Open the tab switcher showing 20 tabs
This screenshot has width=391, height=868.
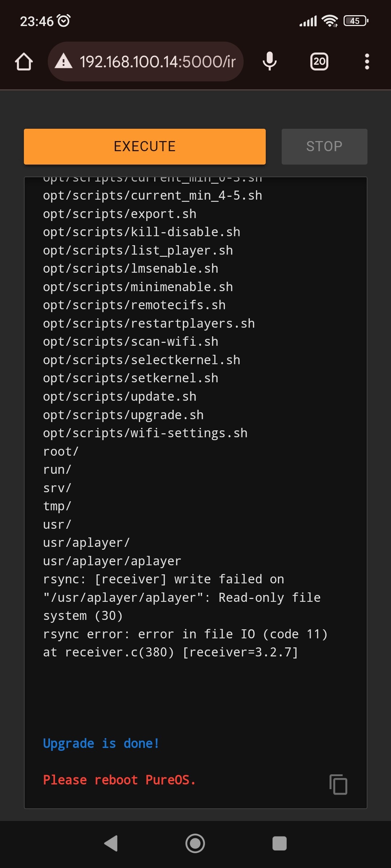point(319,61)
